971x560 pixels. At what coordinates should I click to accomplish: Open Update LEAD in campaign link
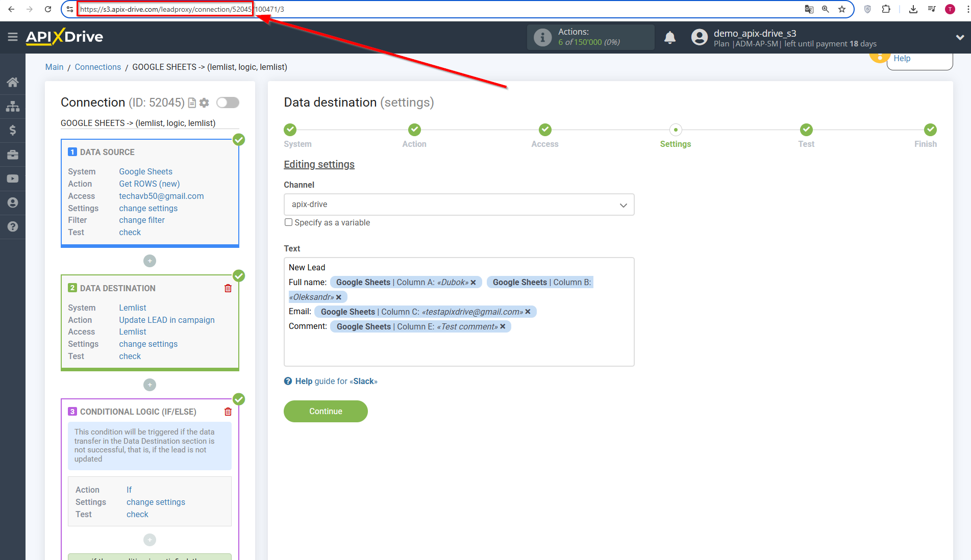tap(167, 320)
